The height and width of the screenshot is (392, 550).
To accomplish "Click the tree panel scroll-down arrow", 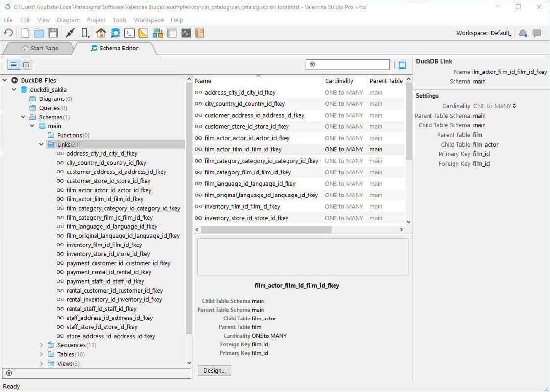I will point(189,363).
